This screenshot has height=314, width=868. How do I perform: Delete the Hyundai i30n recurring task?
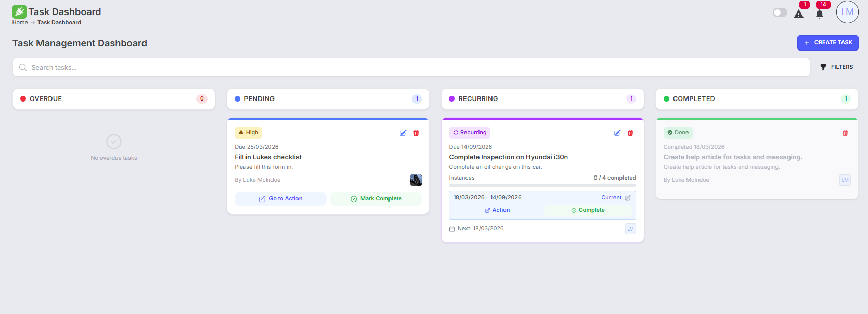[630, 133]
